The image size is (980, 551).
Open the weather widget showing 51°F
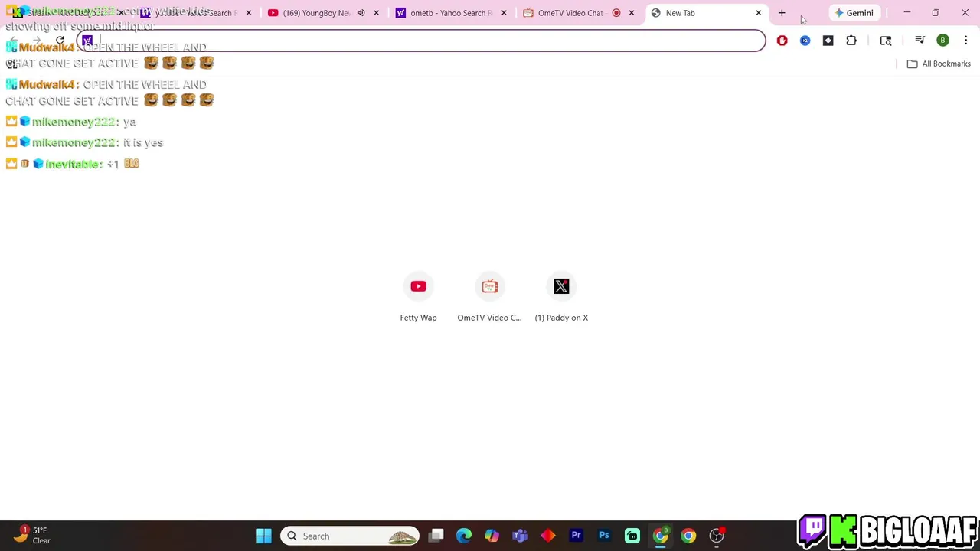click(31, 535)
